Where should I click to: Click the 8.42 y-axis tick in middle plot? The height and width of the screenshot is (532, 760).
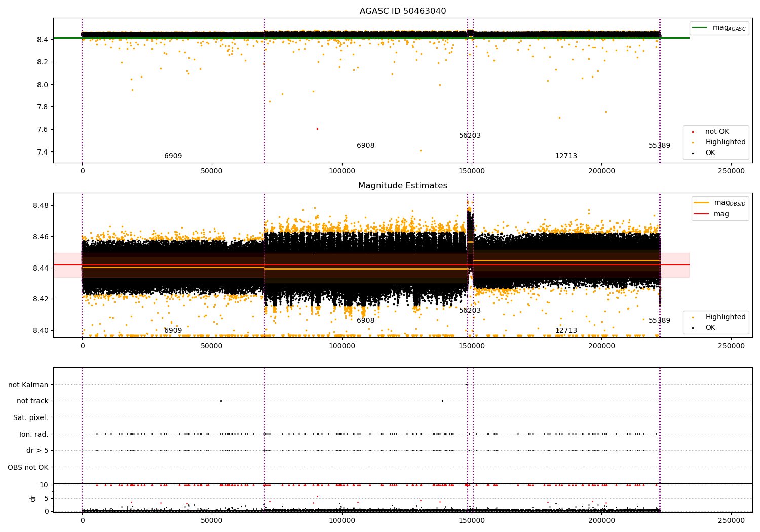pyautogui.click(x=41, y=299)
